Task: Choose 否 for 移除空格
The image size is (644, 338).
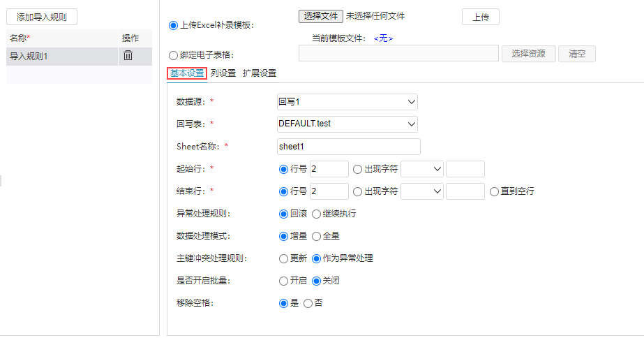Action: (x=308, y=304)
